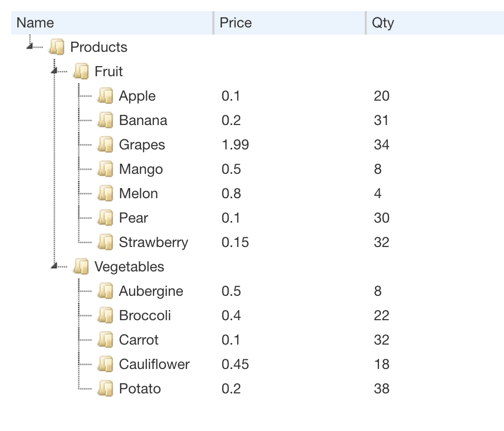Select the Banana row label
Viewport: 504px width, 431px height.
143,120
